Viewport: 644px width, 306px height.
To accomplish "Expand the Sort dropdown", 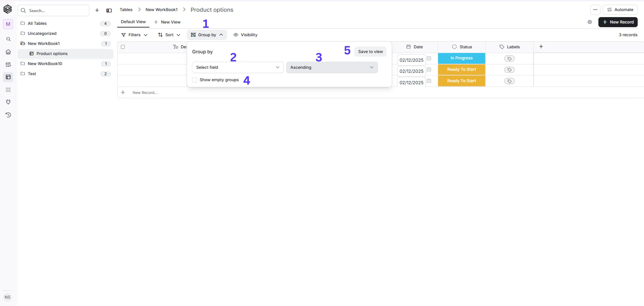I will point(169,35).
